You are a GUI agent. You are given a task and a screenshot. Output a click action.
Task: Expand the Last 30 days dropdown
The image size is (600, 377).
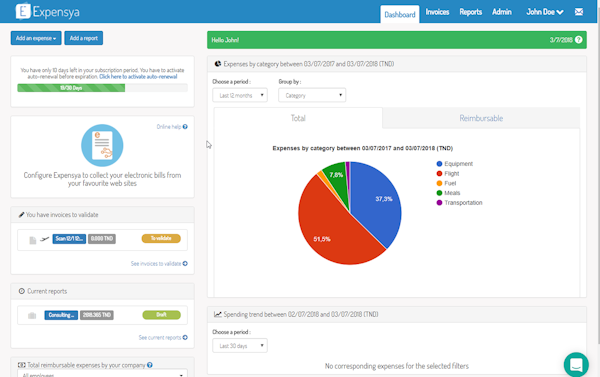(x=240, y=346)
